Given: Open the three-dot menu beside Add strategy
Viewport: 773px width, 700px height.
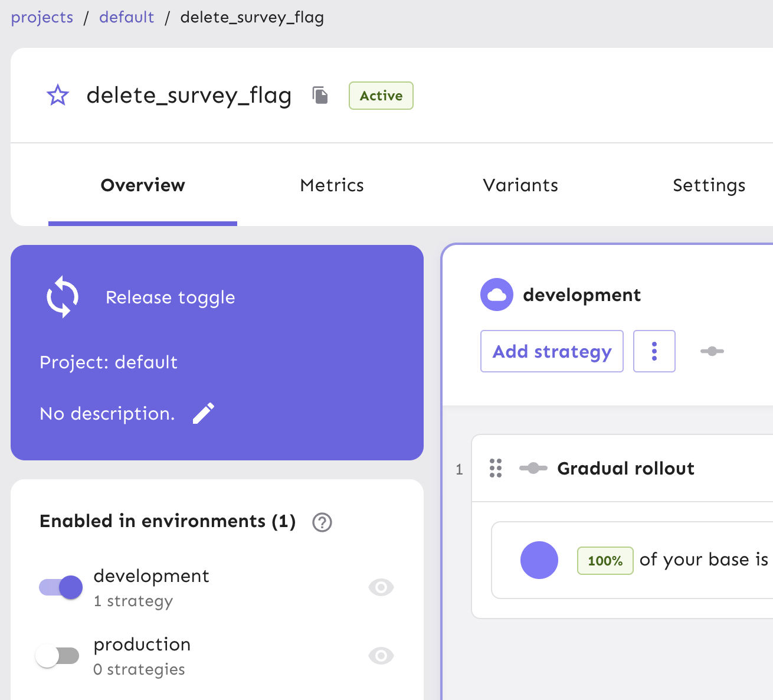Looking at the screenshot, I should point(654,351).
